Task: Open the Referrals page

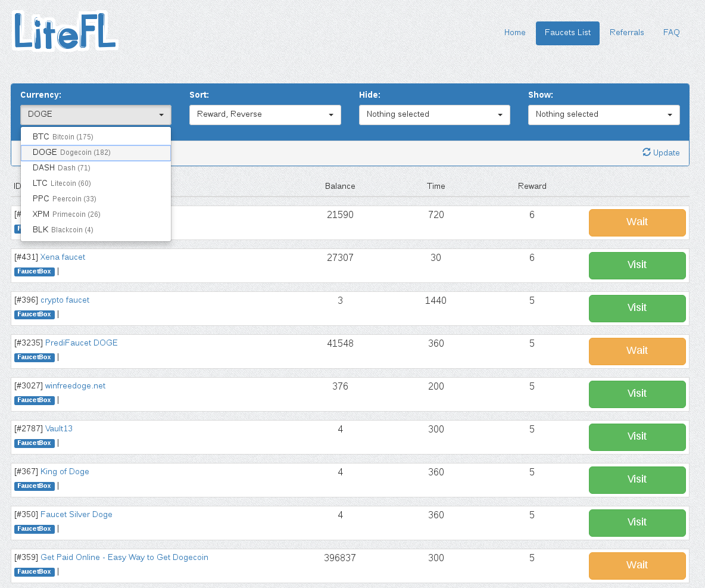Action: [626, 33]
